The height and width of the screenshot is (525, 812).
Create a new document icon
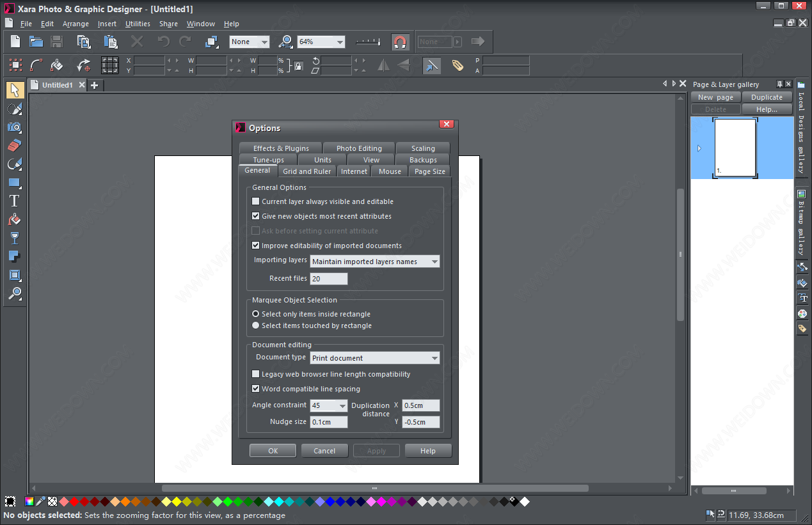pyautogui.click(x=15, y=42)
